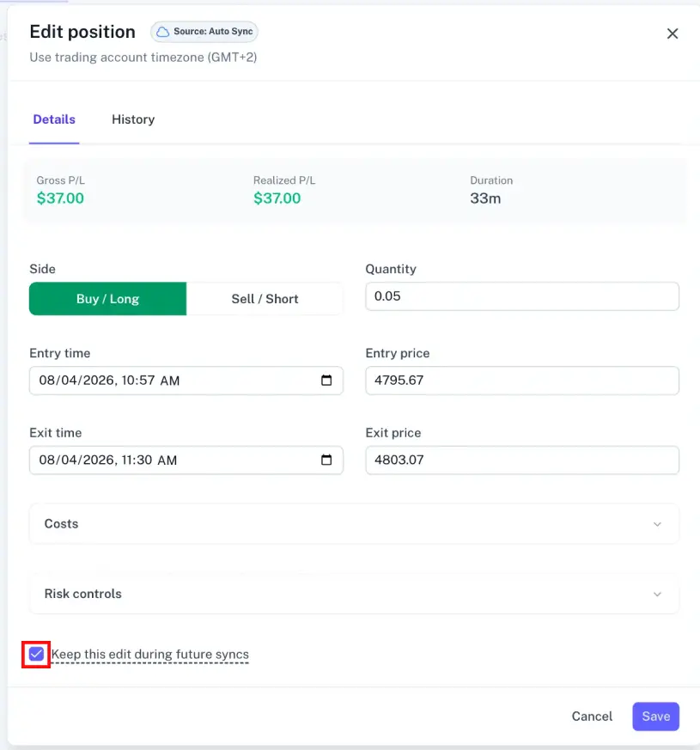Check Keep this edit during future syncs
The width and height of the screenshot is (700, 750).
click(35, 654)
